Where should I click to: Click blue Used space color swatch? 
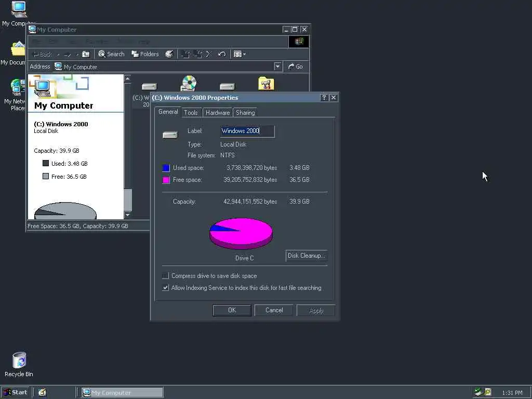tap(166, 168)
